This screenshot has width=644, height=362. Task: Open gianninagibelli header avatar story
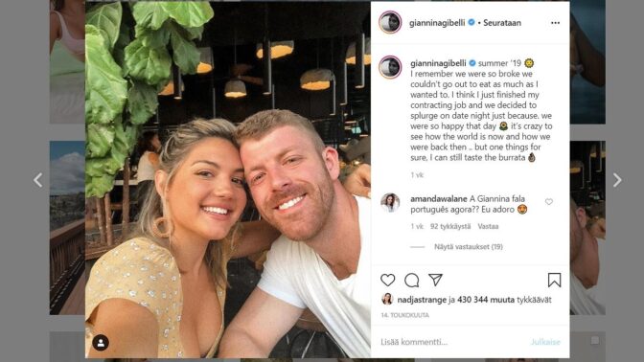(390, 22)
